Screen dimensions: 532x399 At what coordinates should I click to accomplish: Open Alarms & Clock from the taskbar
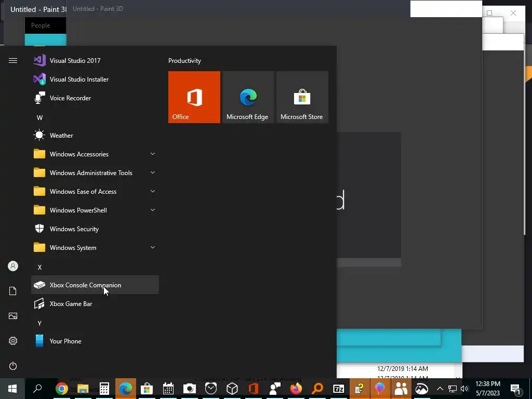211,389
